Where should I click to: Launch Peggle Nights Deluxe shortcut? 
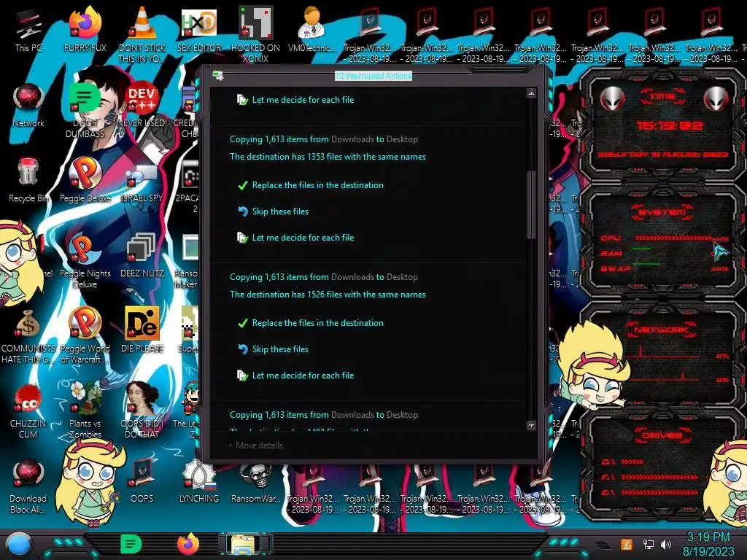[85, 260]
